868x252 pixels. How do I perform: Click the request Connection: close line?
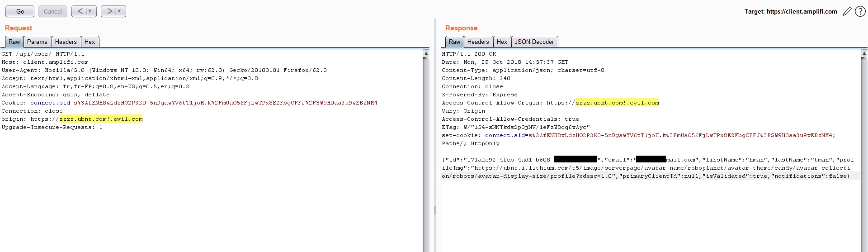tap(32, 111)
